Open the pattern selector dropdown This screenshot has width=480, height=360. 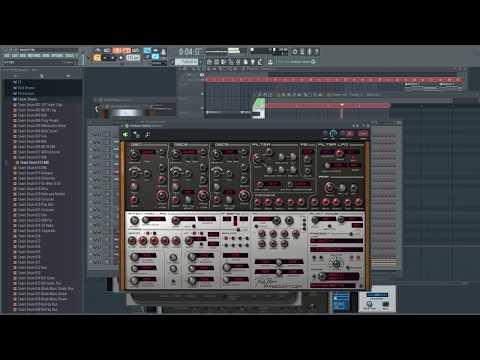pos(187,62)
